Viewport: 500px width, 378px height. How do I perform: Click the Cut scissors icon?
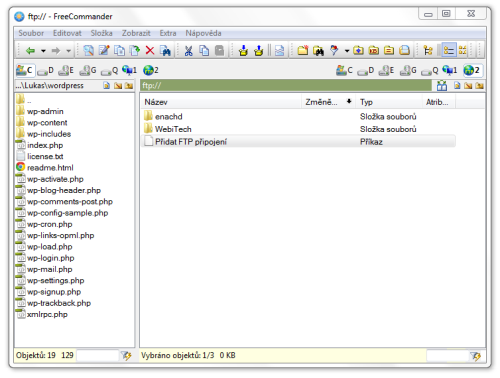[188, 51]
